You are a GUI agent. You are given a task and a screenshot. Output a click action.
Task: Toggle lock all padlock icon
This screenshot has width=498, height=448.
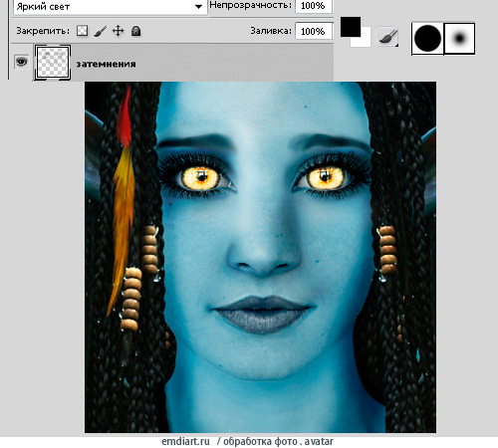(135, 31)
